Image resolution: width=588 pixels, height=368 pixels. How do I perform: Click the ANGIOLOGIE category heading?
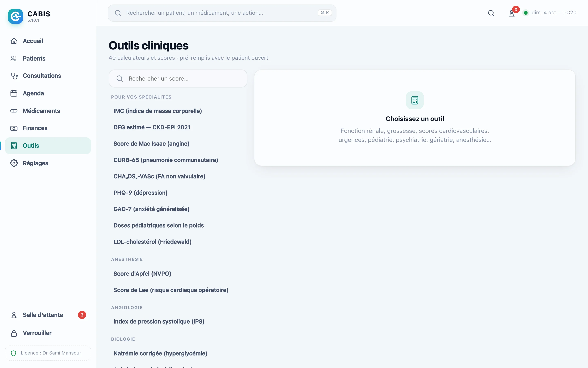tap(127, 308)
